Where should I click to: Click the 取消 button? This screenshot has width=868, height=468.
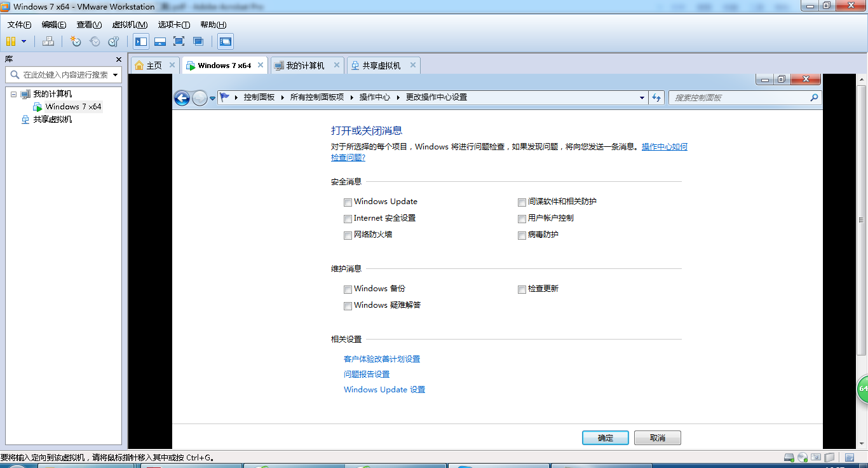[x=658, y=437]
